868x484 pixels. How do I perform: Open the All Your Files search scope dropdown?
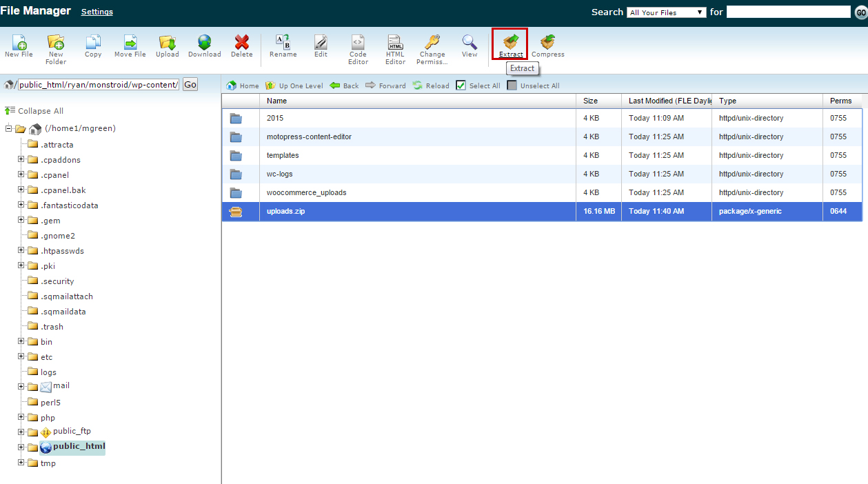[x=667, y=12]
